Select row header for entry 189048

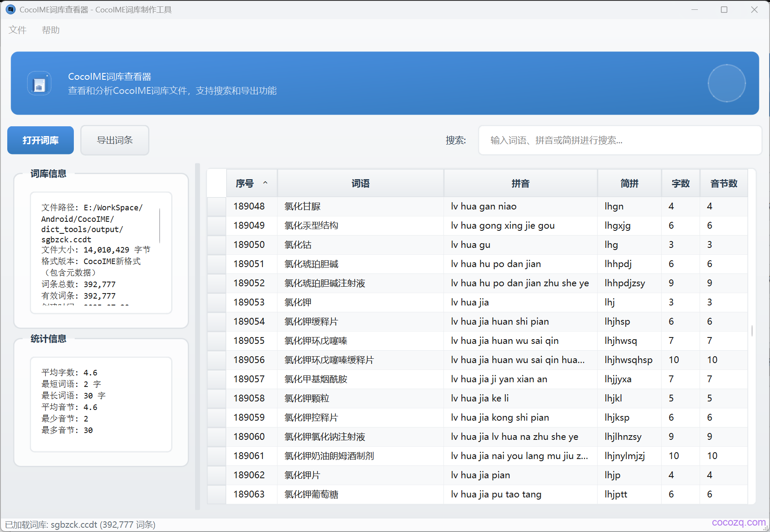coord(216,206)
